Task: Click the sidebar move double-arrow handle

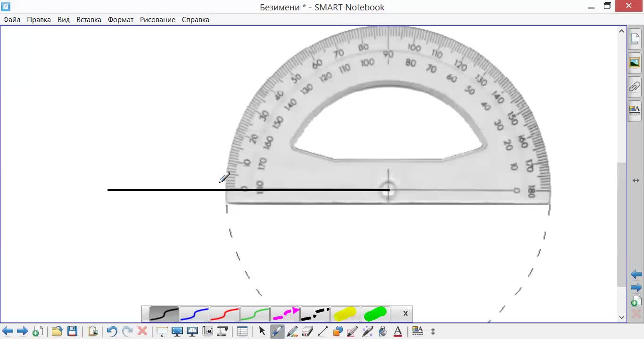Action: point(636,180)
